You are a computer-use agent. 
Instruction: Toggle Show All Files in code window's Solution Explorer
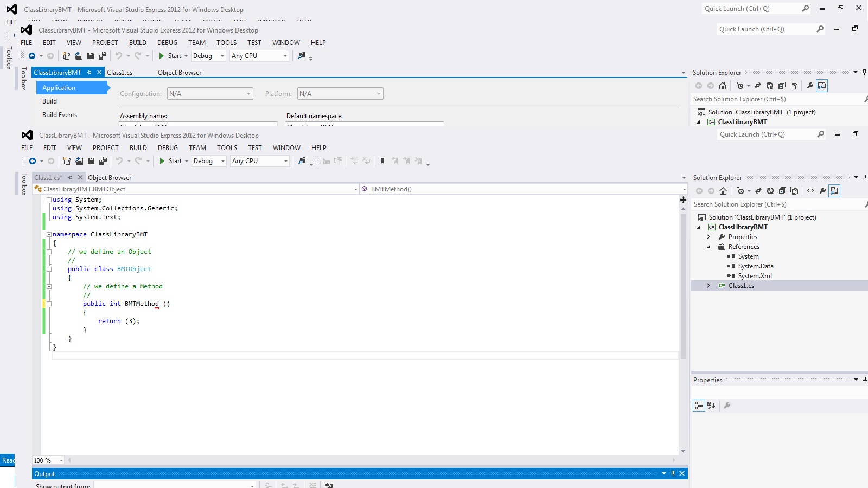point(794,191)
